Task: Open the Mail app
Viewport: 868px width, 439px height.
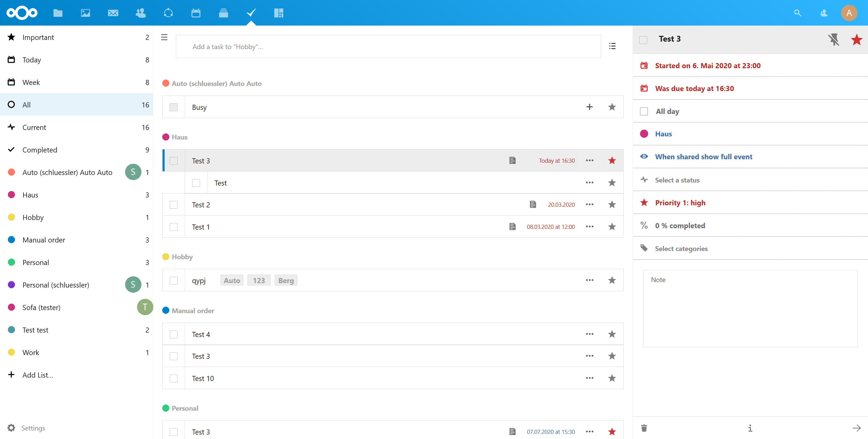Action: pyautogui.click(x=113, y=13)
